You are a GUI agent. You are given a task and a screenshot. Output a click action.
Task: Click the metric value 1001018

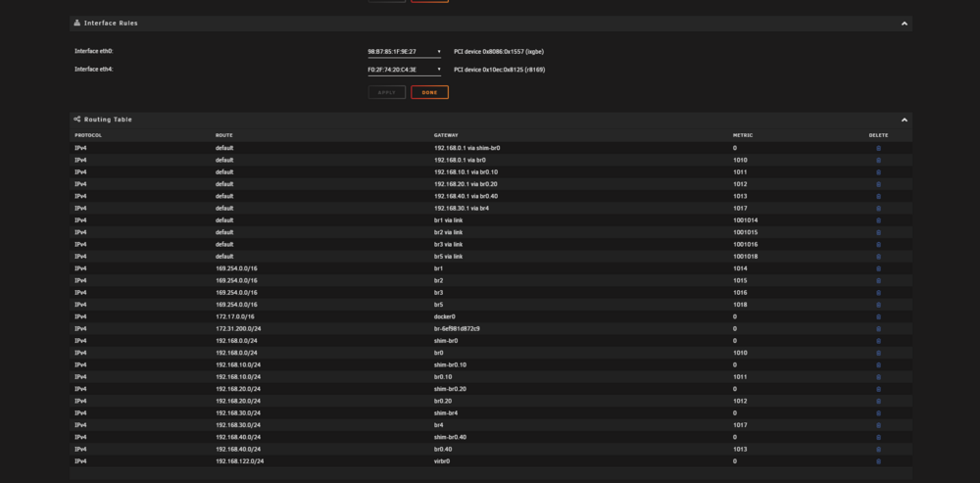pos(745,256)
